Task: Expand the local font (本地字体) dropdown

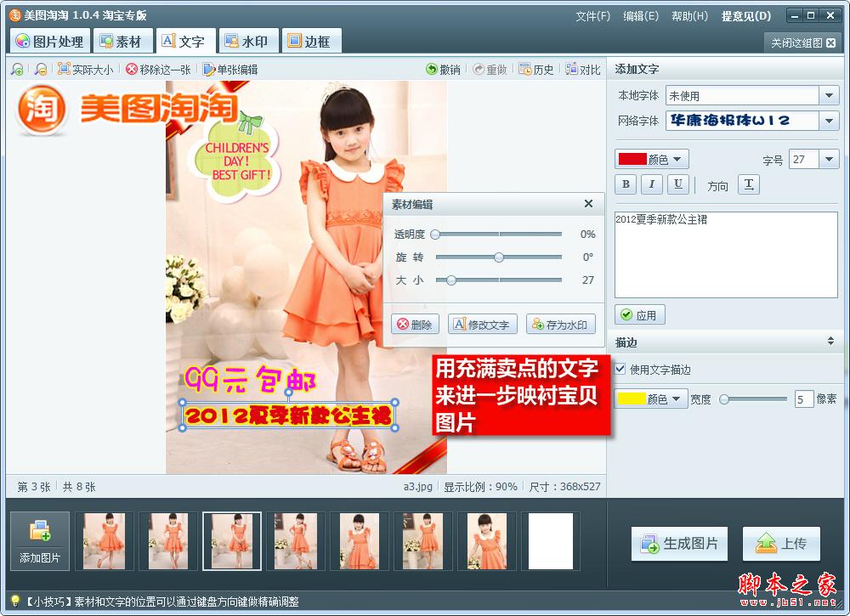Action: 829,96
